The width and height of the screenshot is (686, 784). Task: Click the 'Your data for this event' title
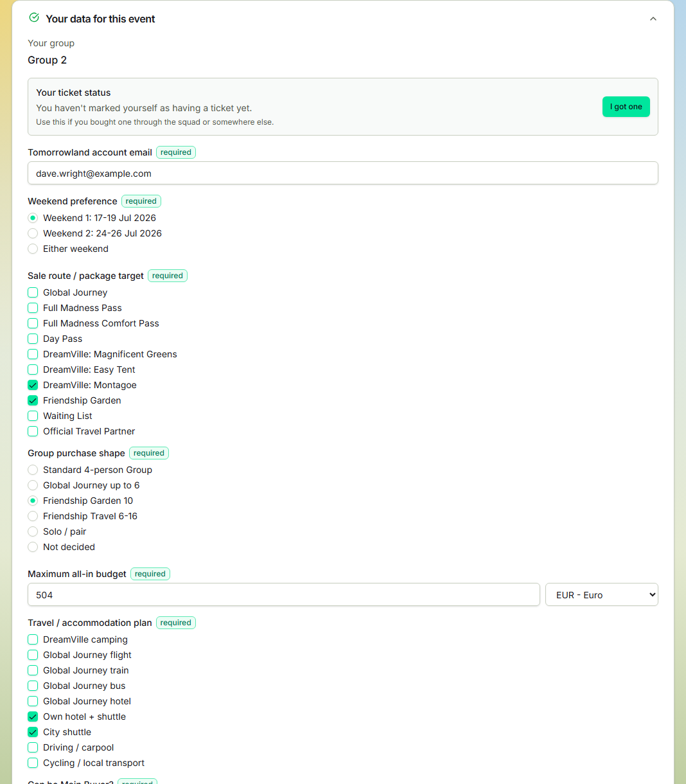[x=100, y=19]
